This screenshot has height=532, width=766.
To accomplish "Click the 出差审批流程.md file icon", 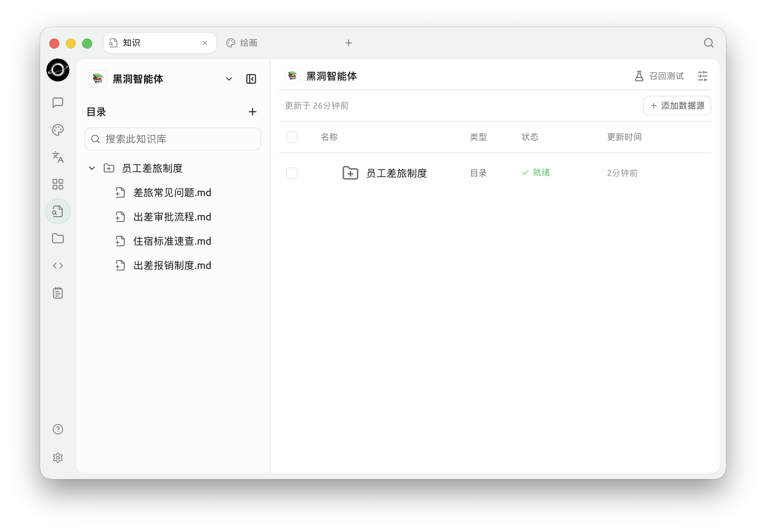I will coord(120,217).
